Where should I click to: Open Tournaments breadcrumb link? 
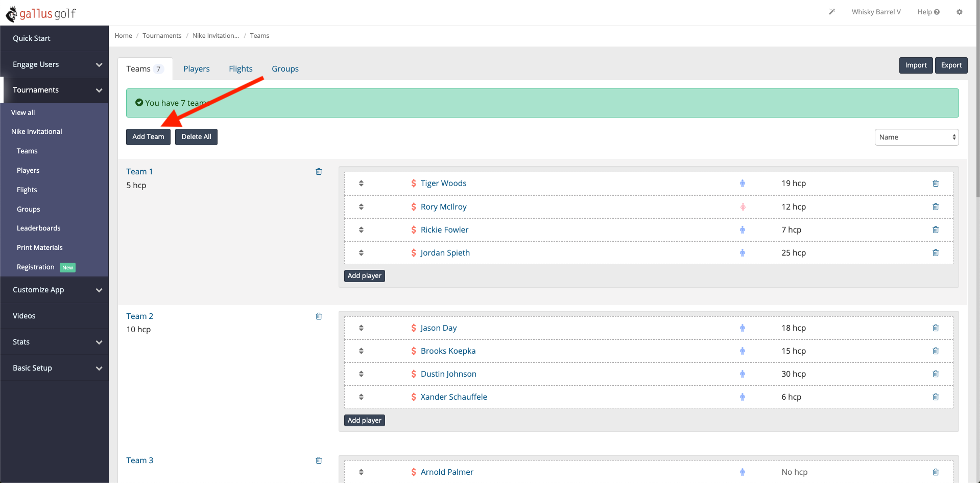pos(162,36)
